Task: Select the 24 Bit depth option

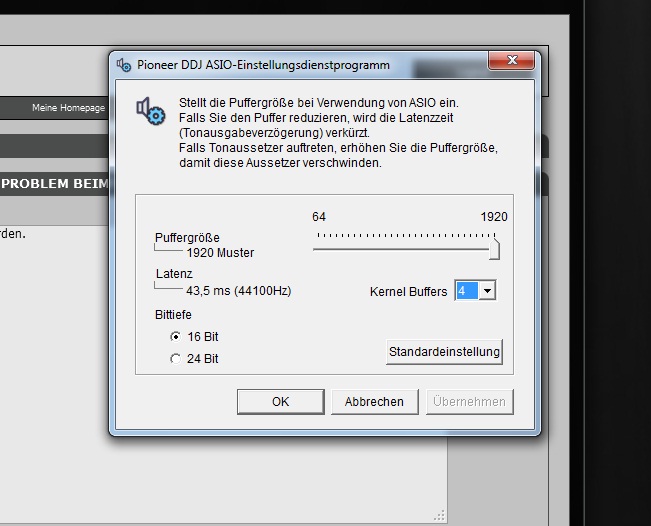Action: 194,359
